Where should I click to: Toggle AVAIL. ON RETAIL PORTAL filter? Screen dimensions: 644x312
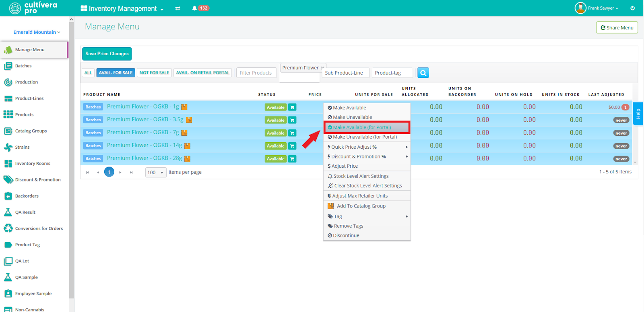pyautogui.click(x=202, y=73)
